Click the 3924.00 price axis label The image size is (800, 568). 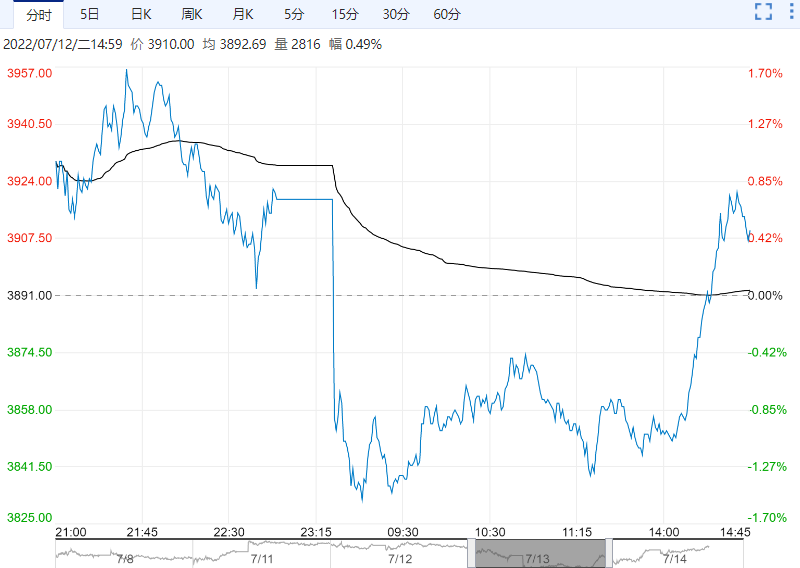coord(30,181)
